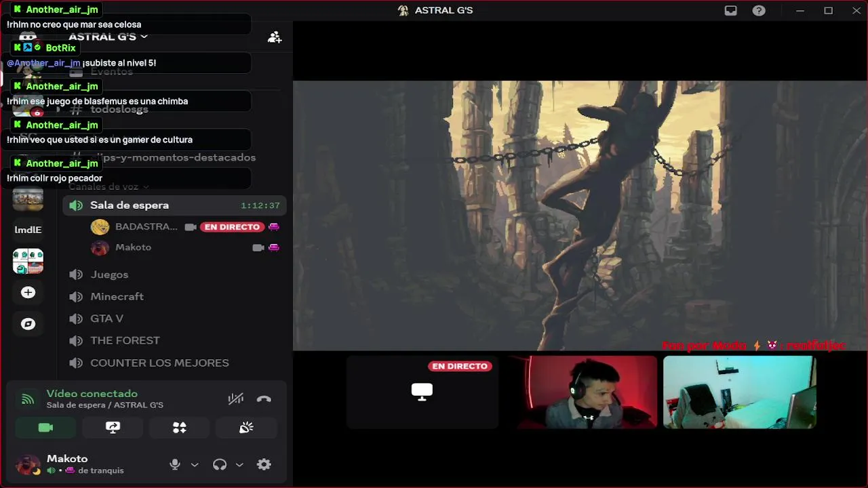Toggle the camera button
The width and height of the screenshot is (868, 488).
(45, 428)
